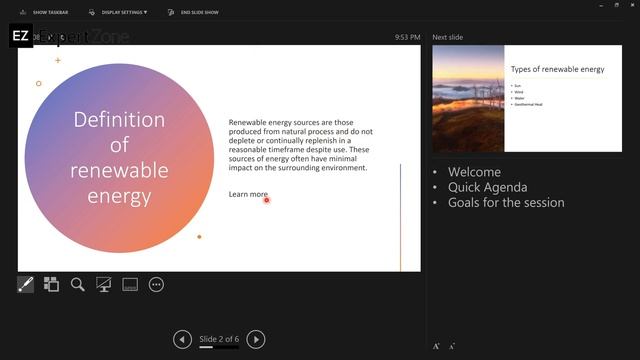This screenshot has height=360, width=640.
Task: Close the presenter view window
Action: pyautogui.click(x=632, y=5)
